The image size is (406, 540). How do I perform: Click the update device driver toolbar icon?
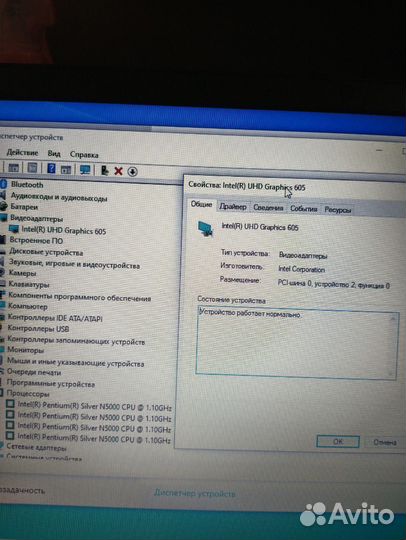tap(105, 170)
